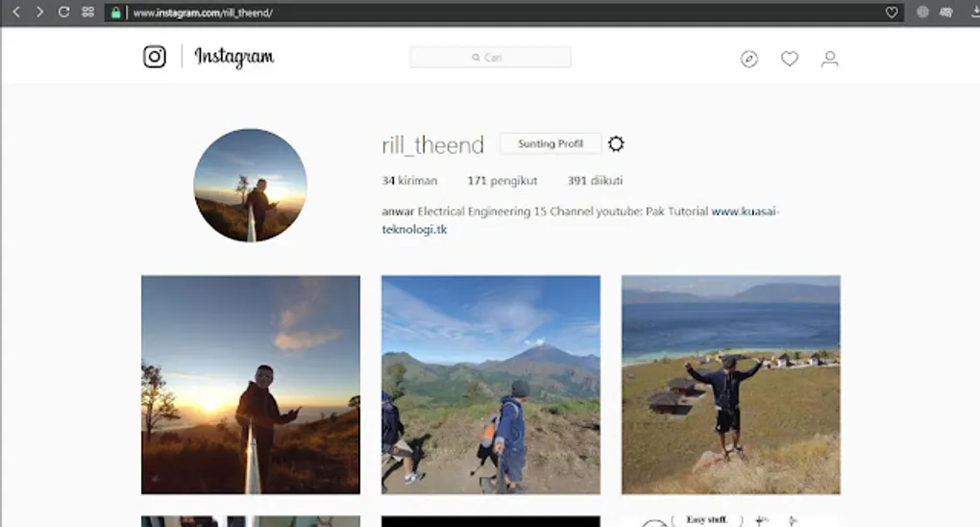Bookmark page with the address bar heart icon
Screen dimensions: 980x527
coord(892,13)
